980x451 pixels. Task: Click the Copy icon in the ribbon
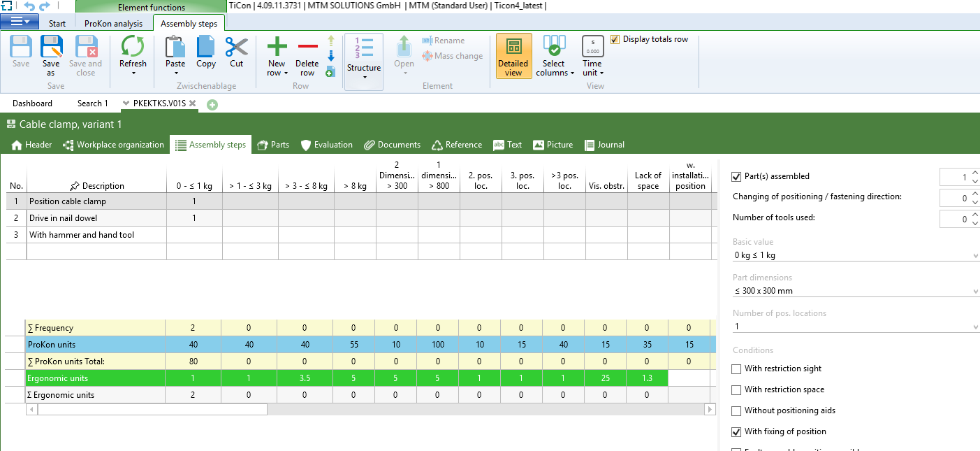[206, 48]
